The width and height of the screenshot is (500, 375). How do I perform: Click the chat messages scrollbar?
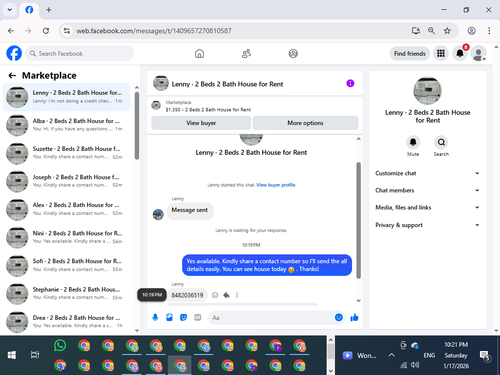359,220
